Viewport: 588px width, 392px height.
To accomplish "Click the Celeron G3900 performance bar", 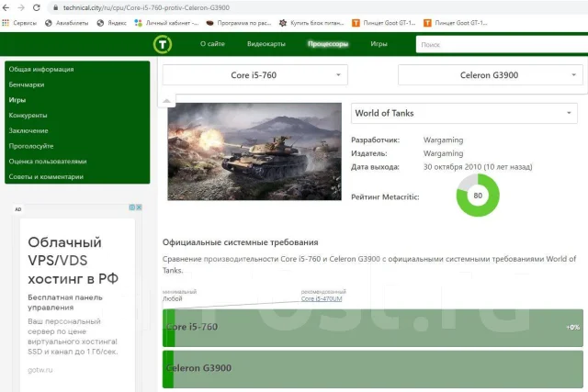I will point(373,369).
